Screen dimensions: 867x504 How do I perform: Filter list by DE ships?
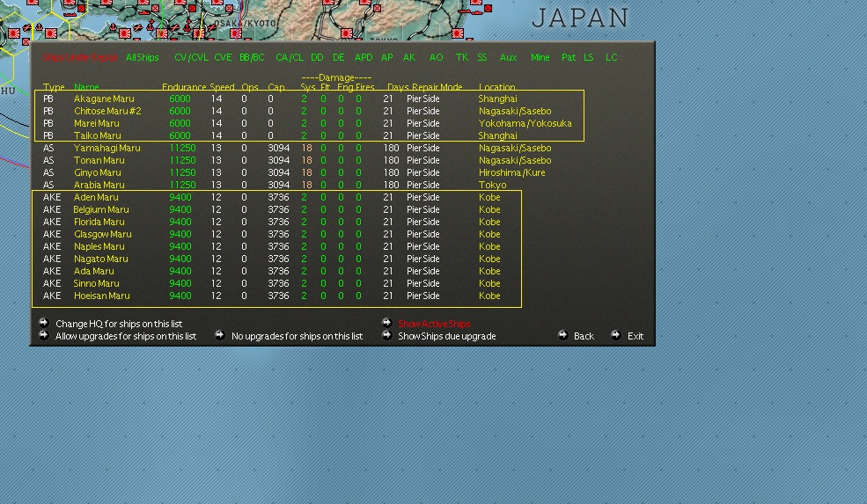click(338, 57)
